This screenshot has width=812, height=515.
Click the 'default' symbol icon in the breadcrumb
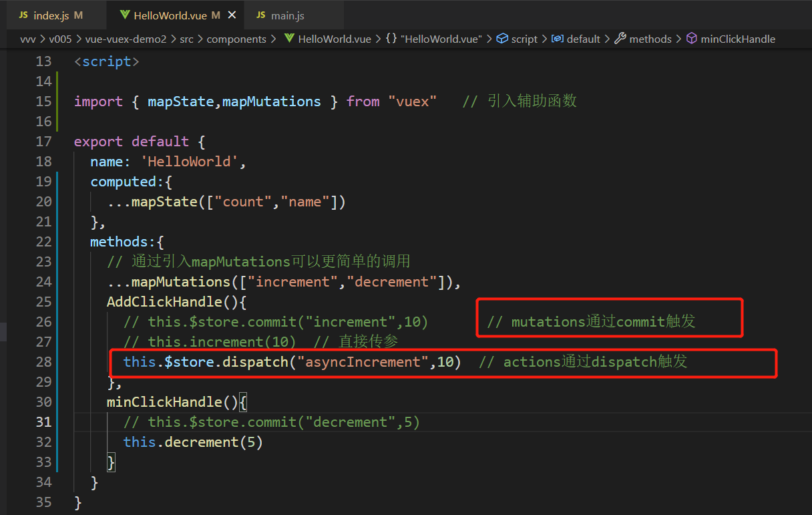[557, 39]
